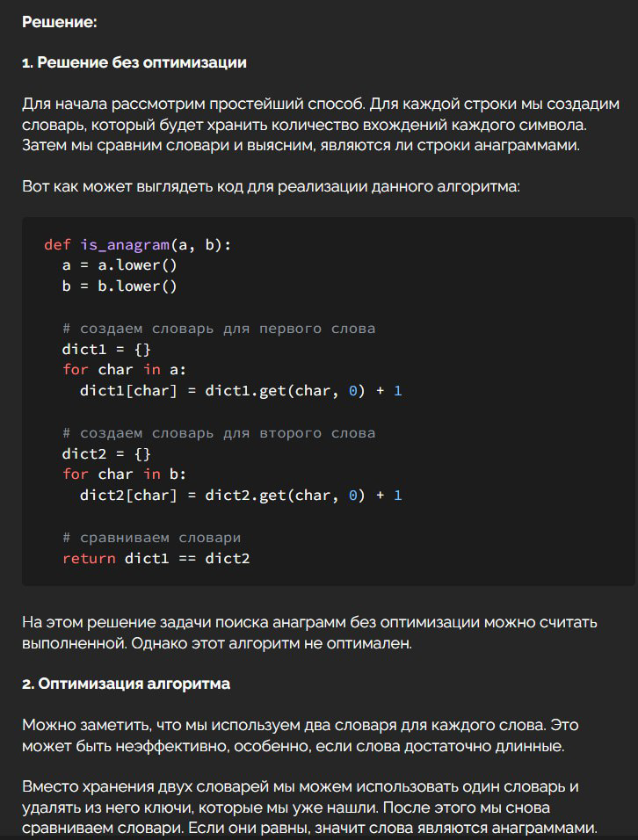Click the comment about второго слова
Image resolution: width=638 pixels, height=840 pixels.
219,433
